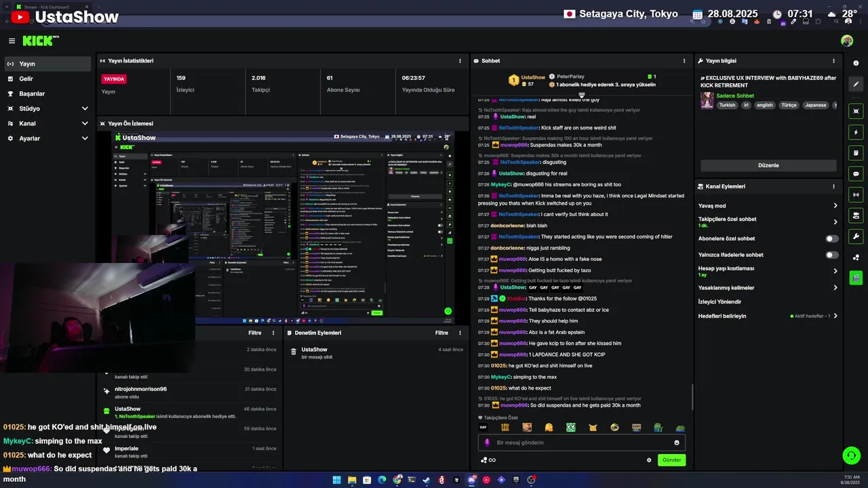The height and width of the screenshot is (488, 868).
Task: Open options menu of Sohbet panel
Action: pos(684,61)
